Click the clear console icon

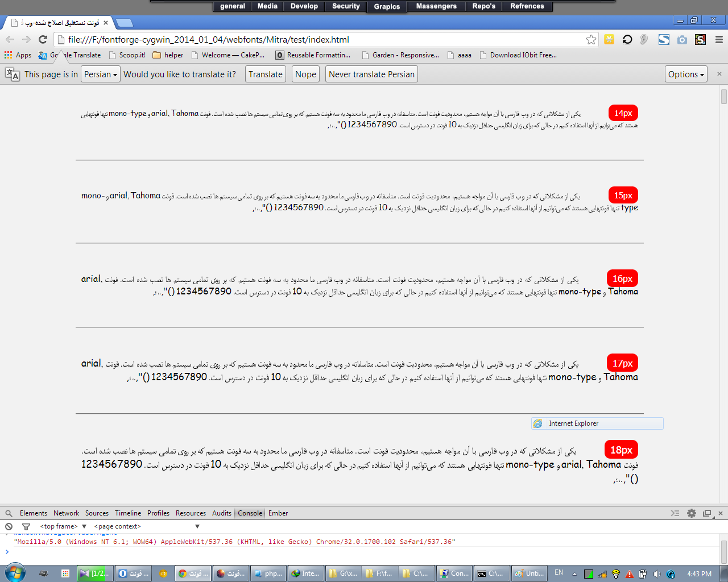coord(9,526)
